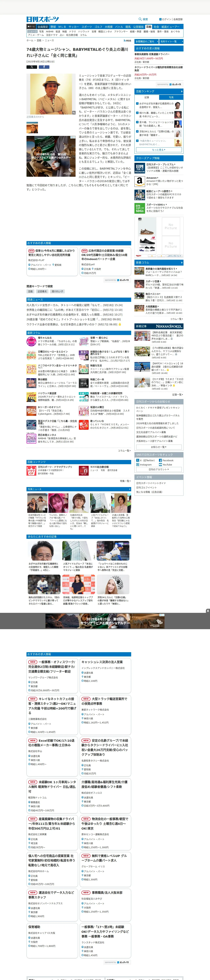Click the Amazon logo in クローズアップ情報
The width and height of the screenshot is (210, 980).
(140, 181)
